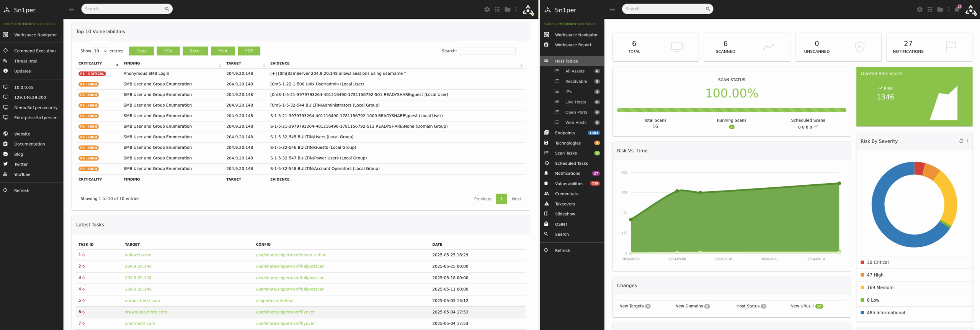Click the Scheduled Tasks history icon
The height and width of the screenshot is (330, 980).
pyautogui.click(x=546, y=163)
